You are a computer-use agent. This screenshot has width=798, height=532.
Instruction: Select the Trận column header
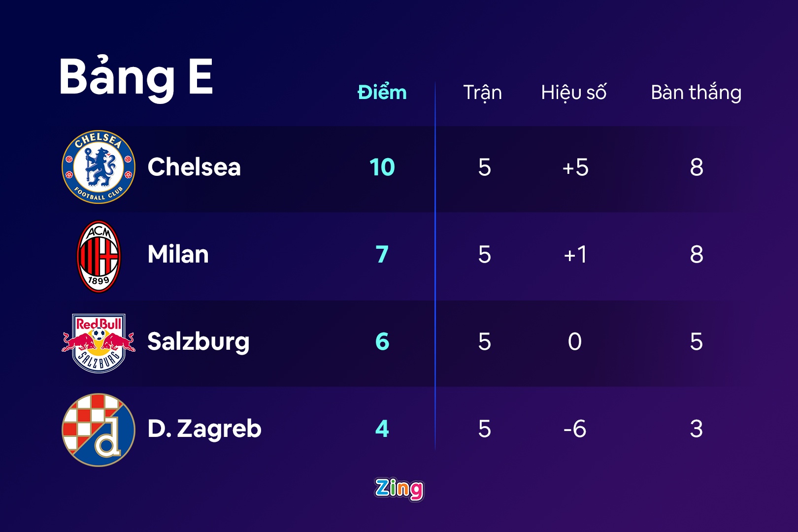click(482, 93)
